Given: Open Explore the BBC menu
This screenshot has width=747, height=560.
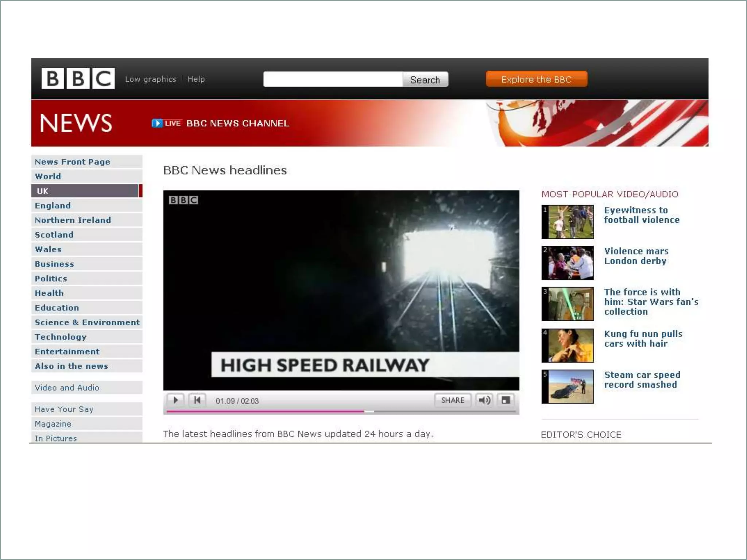Looking at the screenshot, I should pos(536,79).
